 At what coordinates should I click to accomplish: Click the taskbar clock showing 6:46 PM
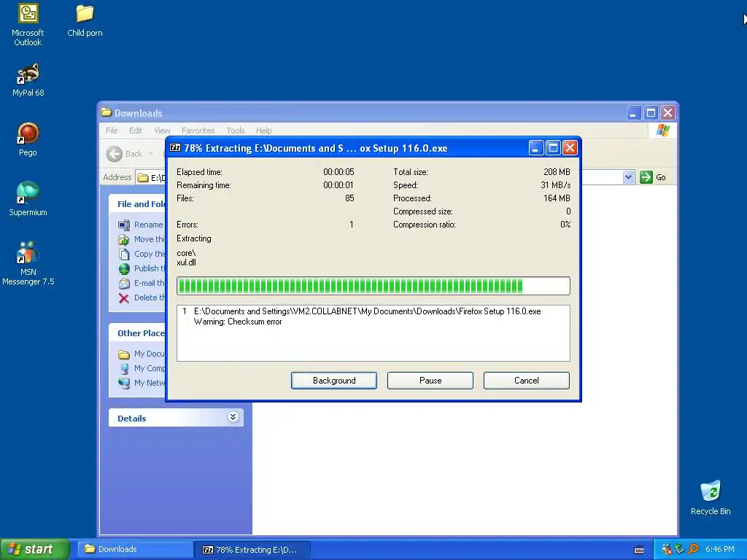coord(720,550)
